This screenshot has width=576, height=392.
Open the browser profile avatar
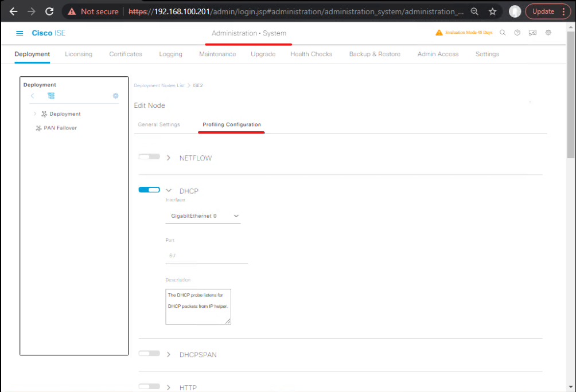[x=515, y=11]
